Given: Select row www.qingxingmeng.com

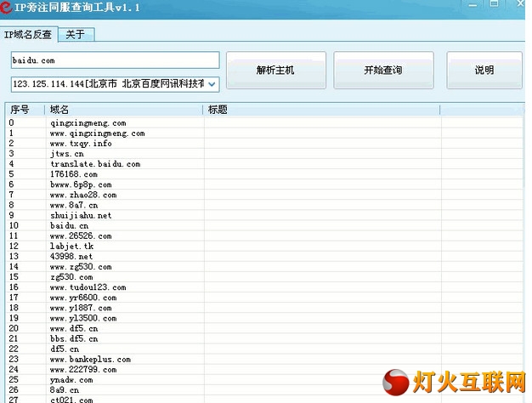Looking at the screenshot, I should (264, 133).
